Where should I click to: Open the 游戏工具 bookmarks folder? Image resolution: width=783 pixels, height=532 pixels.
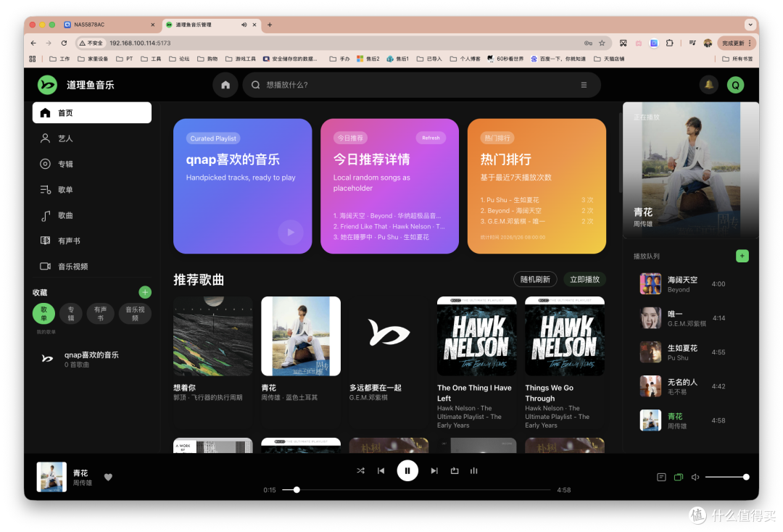pyautogui.click(x=240, y=59)
